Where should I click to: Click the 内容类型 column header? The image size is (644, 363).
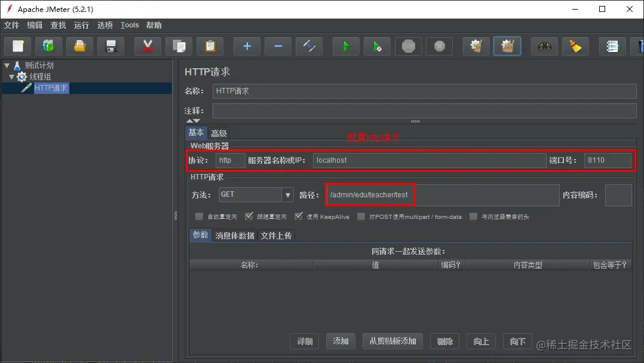point(528,265)
